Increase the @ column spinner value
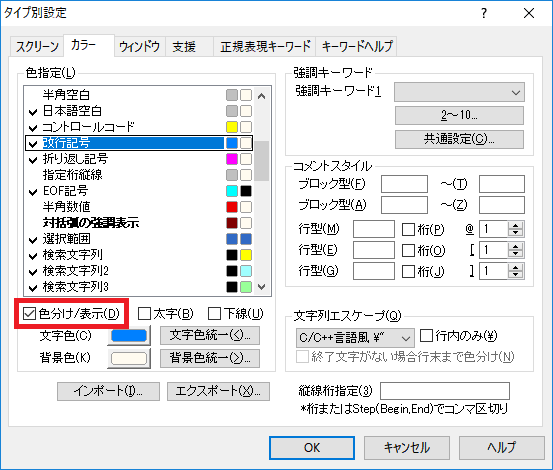The image size is (553, 470). click(516, 226)
